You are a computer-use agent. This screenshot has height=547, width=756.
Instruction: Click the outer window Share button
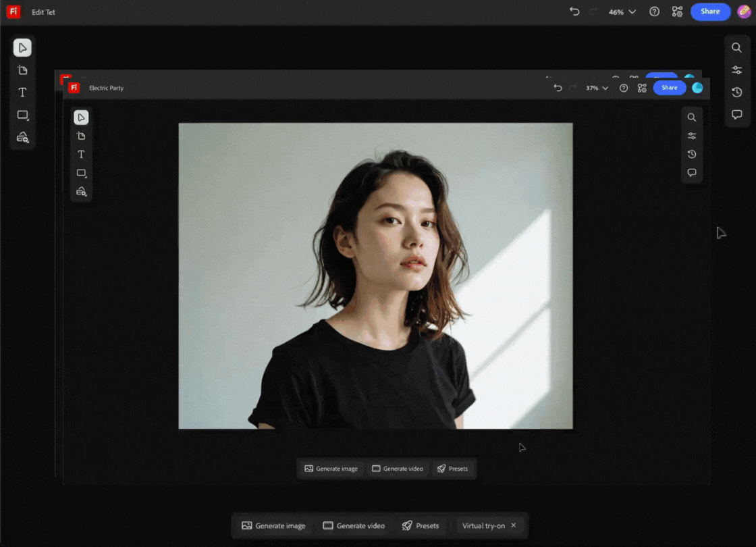click(710, 11)
